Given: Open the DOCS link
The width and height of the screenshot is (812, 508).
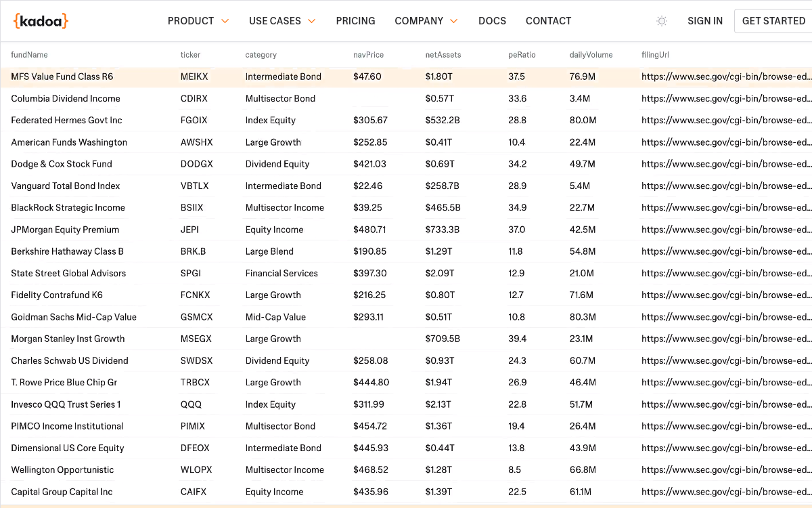Looking at the screenshot, I should [x=492, y=21].
